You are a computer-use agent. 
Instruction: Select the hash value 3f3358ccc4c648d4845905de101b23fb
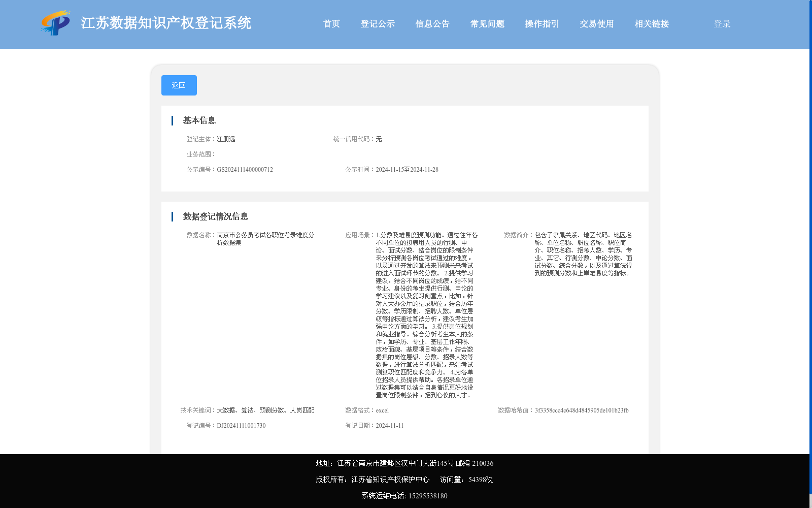[x=582, y=410]
